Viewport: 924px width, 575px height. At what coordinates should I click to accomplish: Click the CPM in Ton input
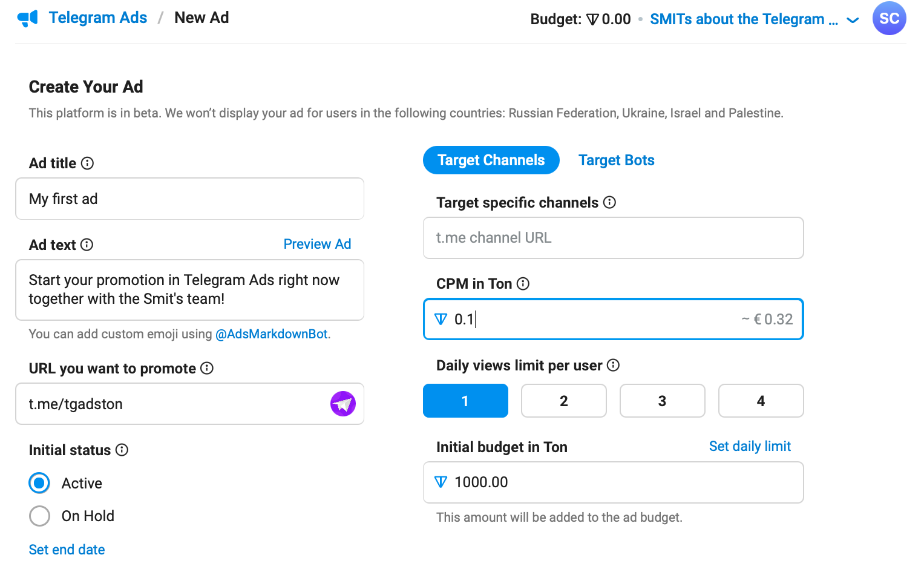(613, 319)
